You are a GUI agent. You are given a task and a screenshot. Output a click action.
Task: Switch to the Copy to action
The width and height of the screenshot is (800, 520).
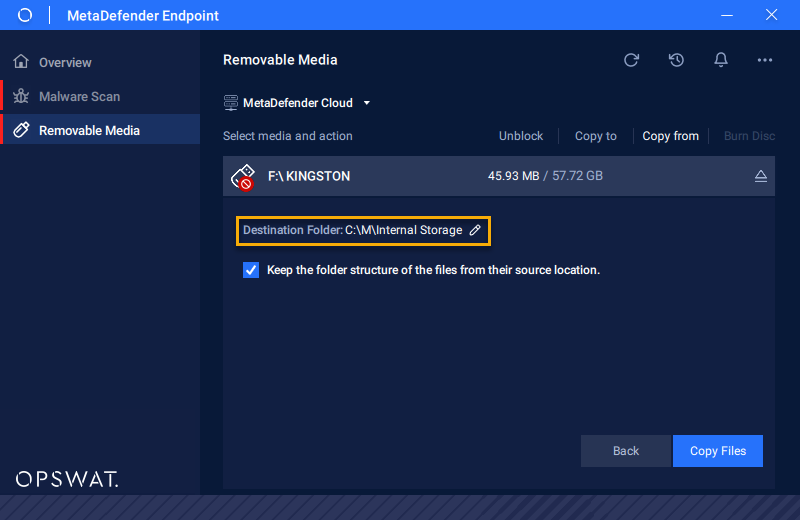pos(595,136)
